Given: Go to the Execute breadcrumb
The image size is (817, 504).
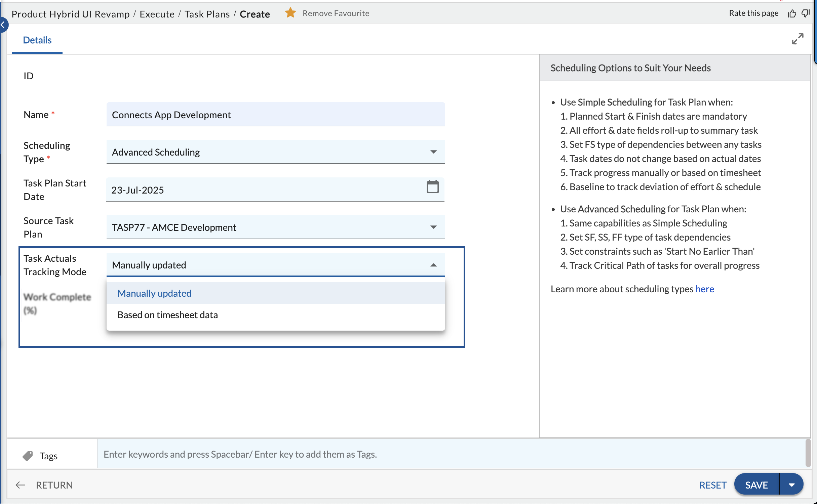Looking at the screenshot, I should pos(157,14).
